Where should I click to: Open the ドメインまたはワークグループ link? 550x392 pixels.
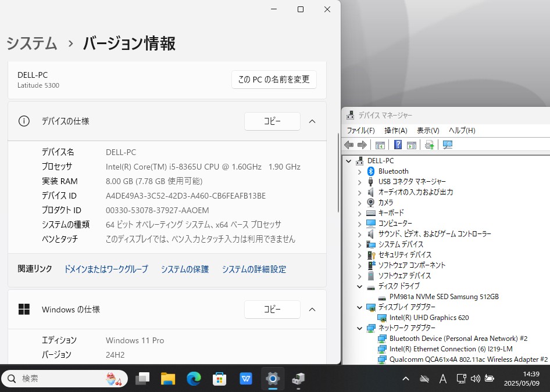click(106, 269)
